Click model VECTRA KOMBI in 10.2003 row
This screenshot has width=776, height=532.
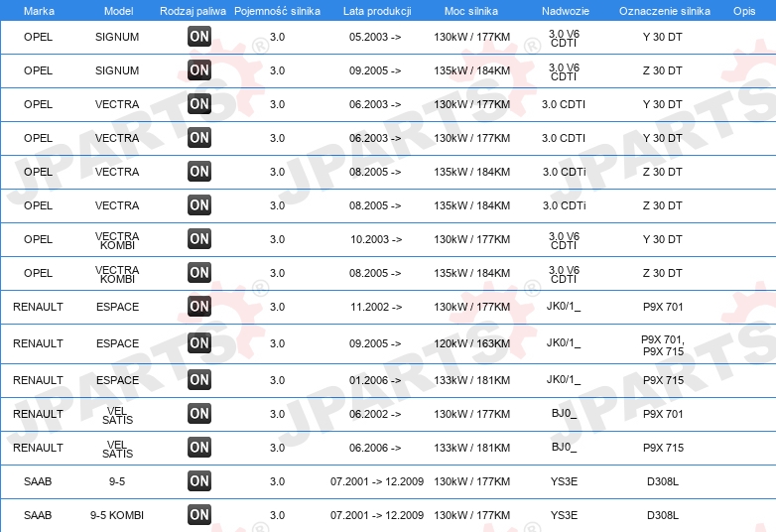[x=117, y=240]
